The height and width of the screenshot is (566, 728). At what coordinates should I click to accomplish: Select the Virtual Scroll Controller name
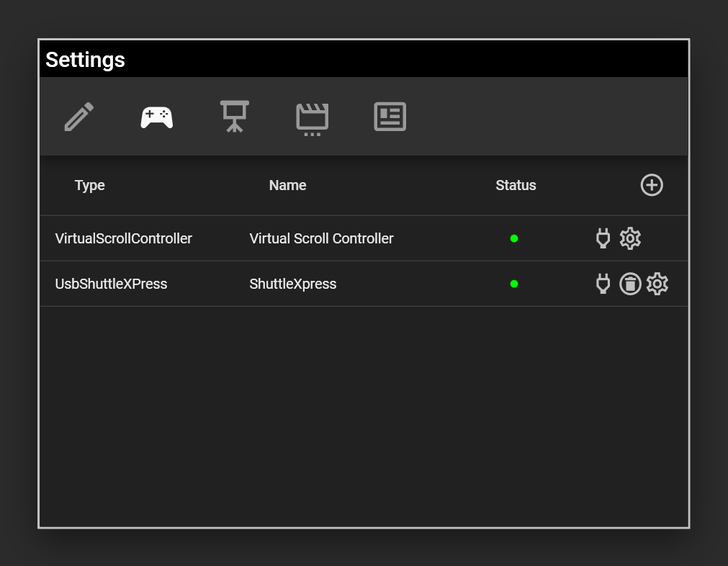point(321,238)
